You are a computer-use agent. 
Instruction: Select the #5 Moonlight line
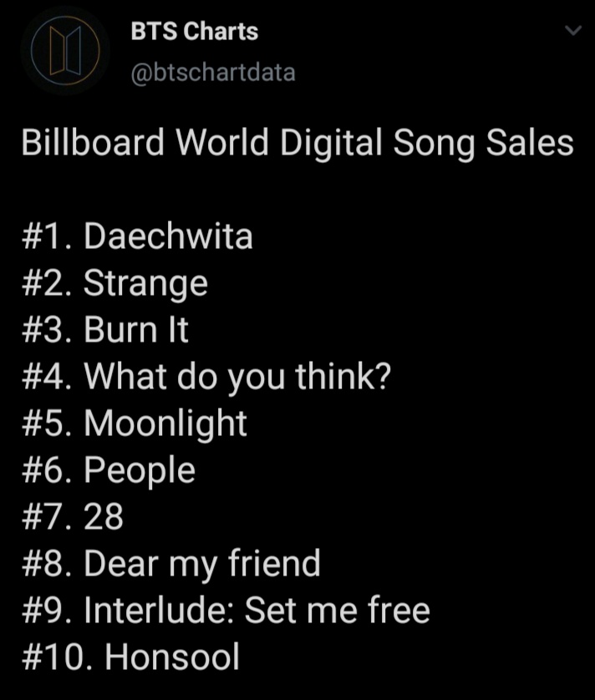point(134,424)
